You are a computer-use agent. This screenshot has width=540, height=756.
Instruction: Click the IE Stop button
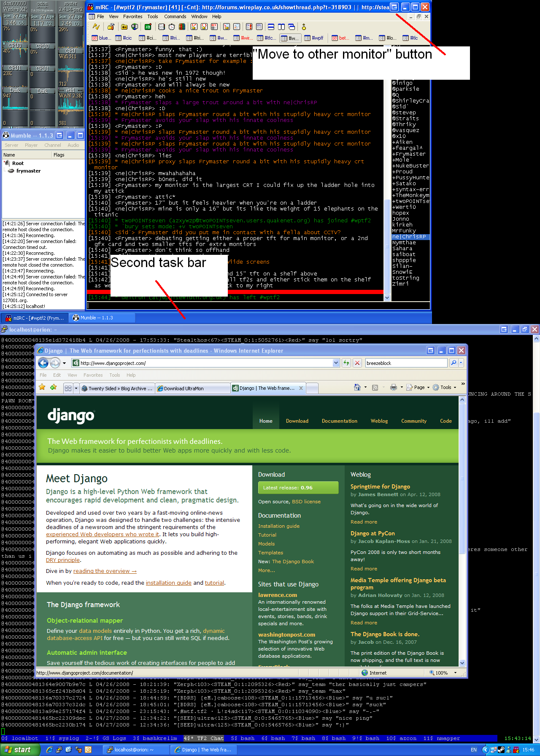pos(357,363)
